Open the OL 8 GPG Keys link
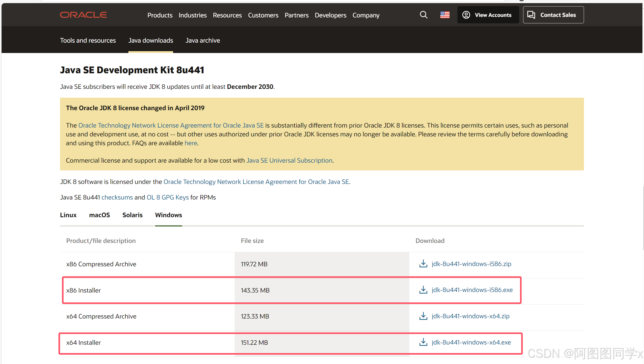The image size is (644, 364). pos(168,197)
